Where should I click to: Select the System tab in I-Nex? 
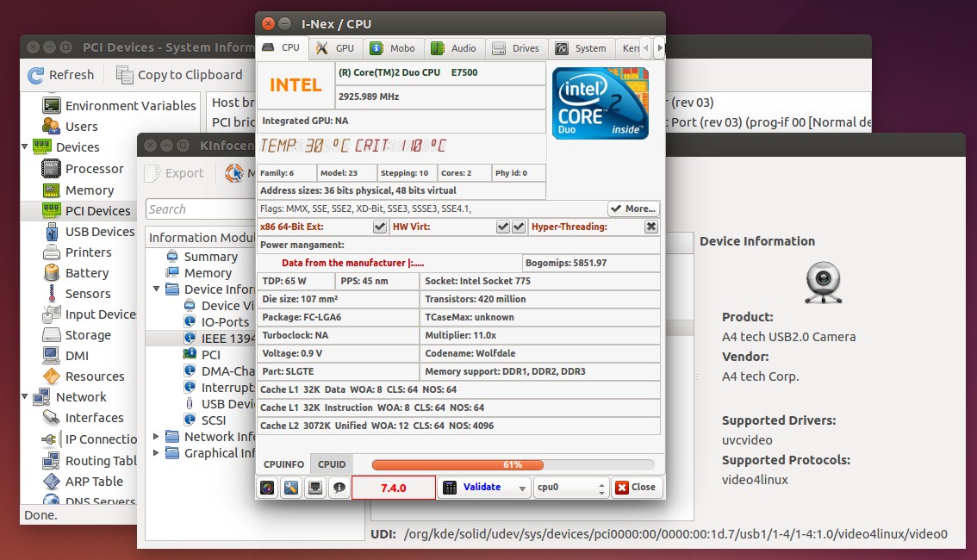click(x=581, y=48)
